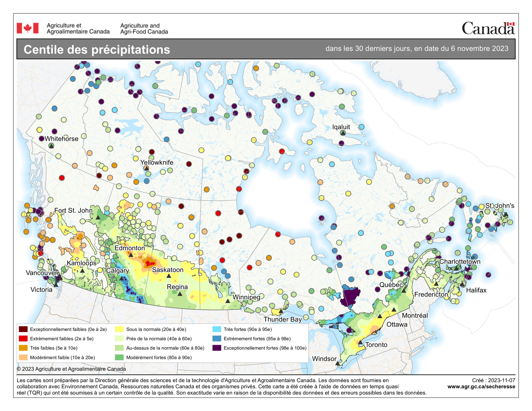Click the Thunder Bay triangle marker
Image resolution: width=532 pixels, height=411 pixels.
click(x=281, y=311)
